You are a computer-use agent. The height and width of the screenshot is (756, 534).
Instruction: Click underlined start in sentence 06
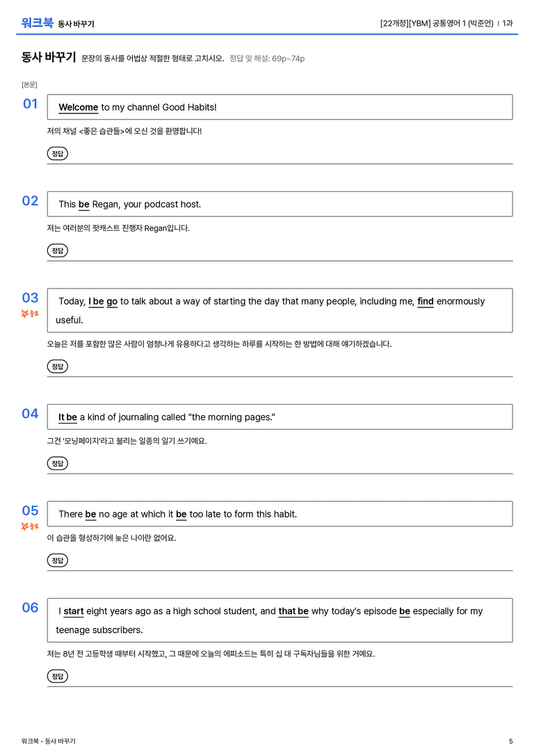(74, 611)
